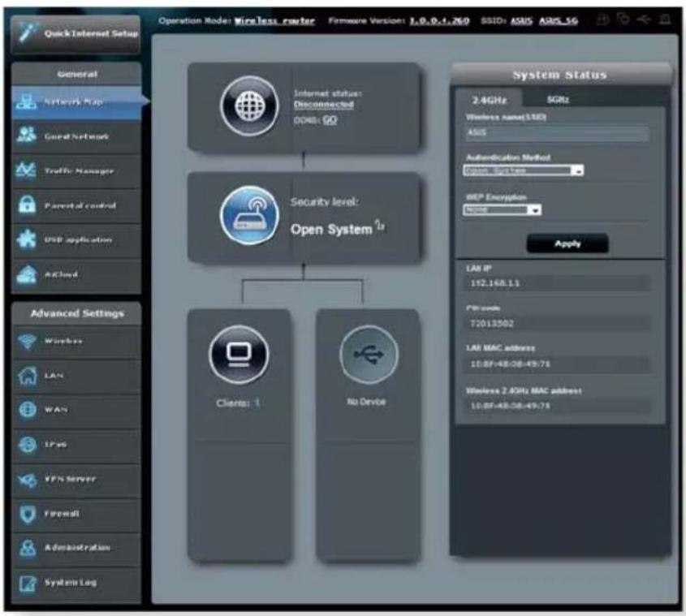Image resolution: width=686 pixels, height=616 pixels.
Task: Click the No Device label
Action: [x=366, y=402]
